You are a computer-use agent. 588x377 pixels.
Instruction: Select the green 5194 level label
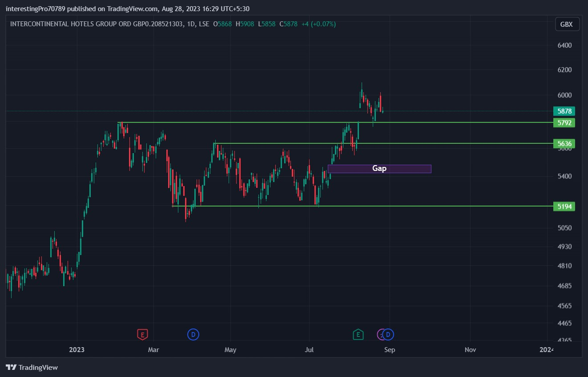click(x=564, y=206)
